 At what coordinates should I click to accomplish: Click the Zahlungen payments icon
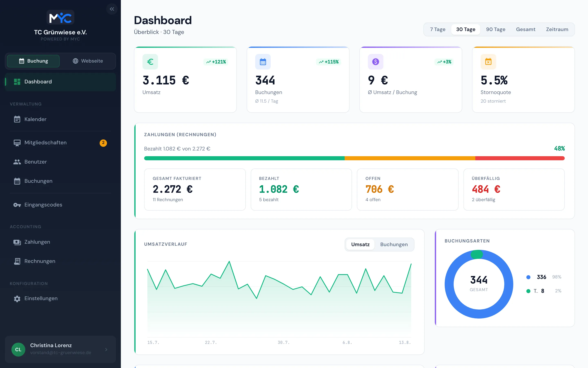[17, 242]
